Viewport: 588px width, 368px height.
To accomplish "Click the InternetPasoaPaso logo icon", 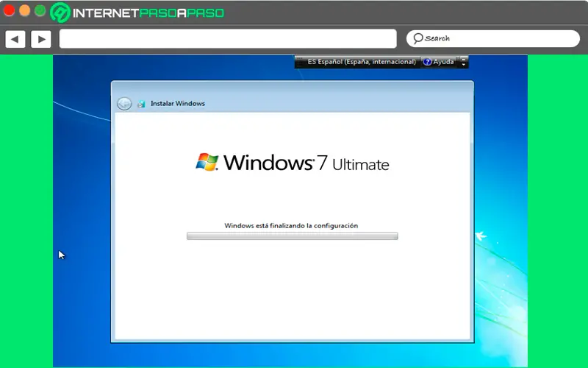I will [x=60, y=13].
